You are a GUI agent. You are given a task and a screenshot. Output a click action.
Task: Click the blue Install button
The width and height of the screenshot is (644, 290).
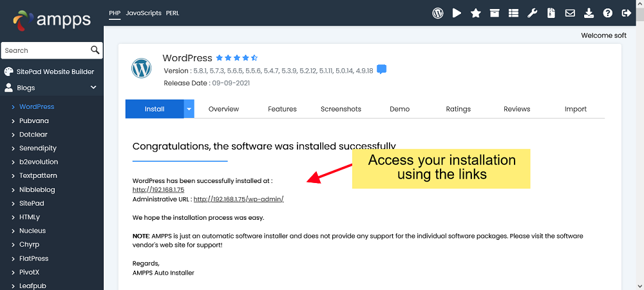point(155,109)
